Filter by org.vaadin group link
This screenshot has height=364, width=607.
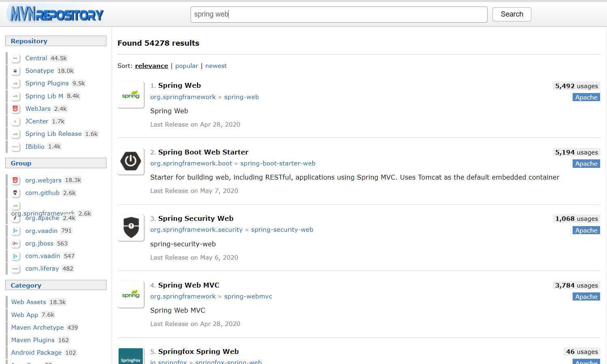coord(41,231)
